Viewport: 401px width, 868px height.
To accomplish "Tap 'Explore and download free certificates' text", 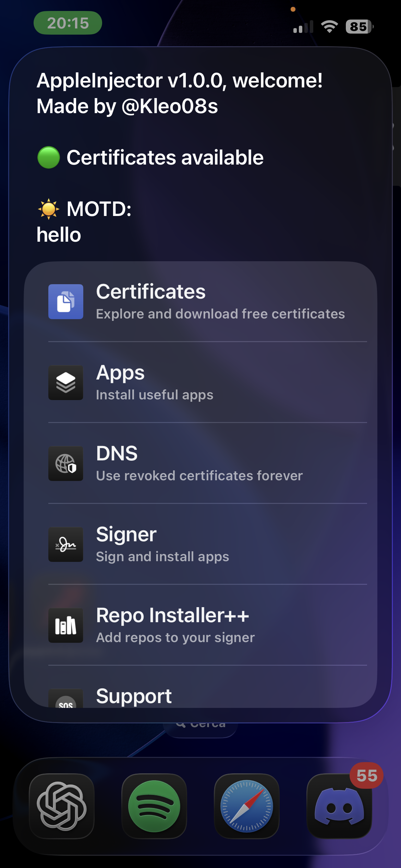I will (x=220, y=314).
